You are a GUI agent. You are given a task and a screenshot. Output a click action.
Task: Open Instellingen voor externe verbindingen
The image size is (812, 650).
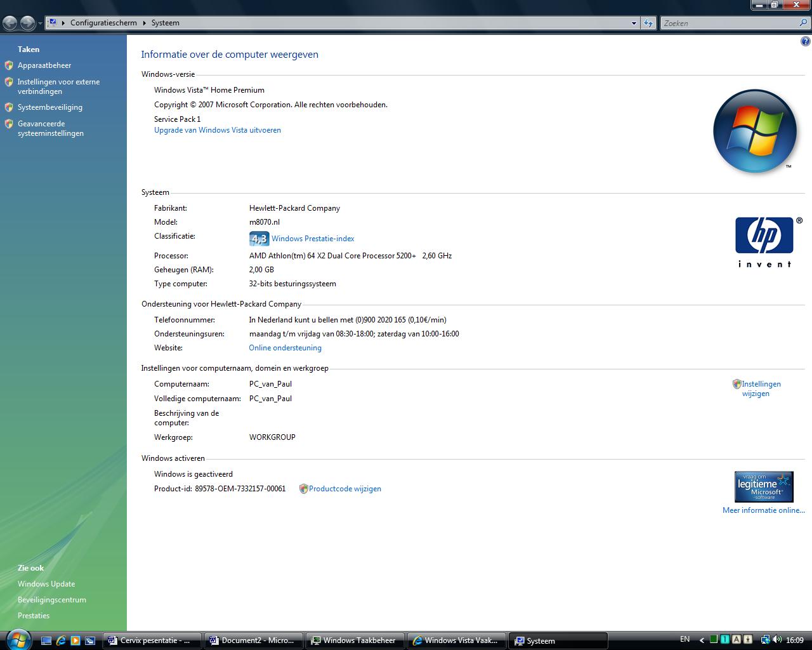tap(58, 86)
